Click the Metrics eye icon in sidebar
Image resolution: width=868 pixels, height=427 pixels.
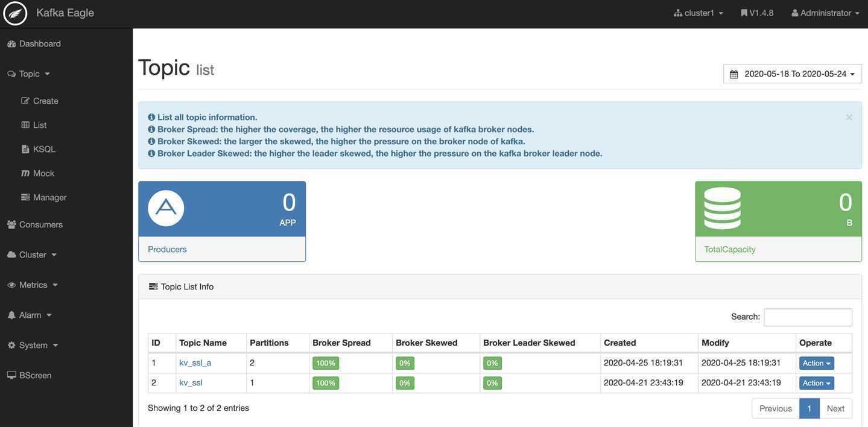pyautogui.click(x=11, y=285)
